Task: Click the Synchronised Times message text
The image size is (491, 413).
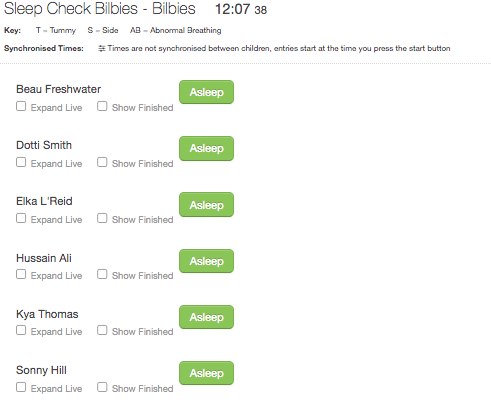Action: point(279,49)
